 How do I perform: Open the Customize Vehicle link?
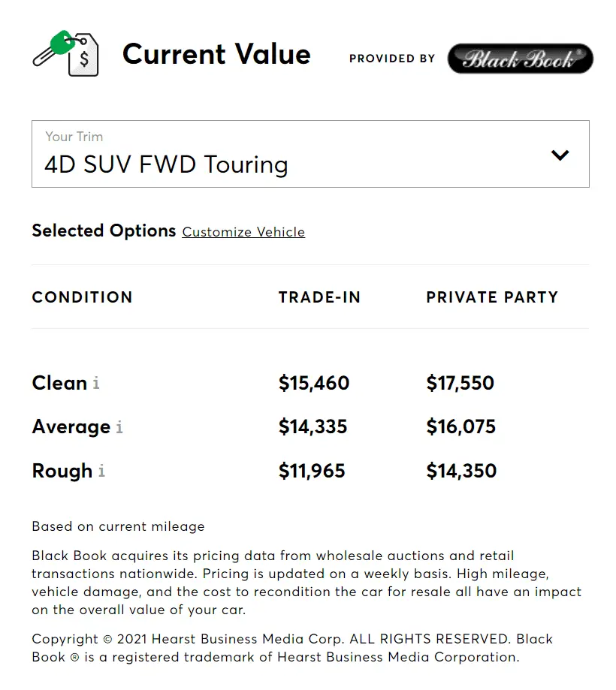tap(243, 232)
